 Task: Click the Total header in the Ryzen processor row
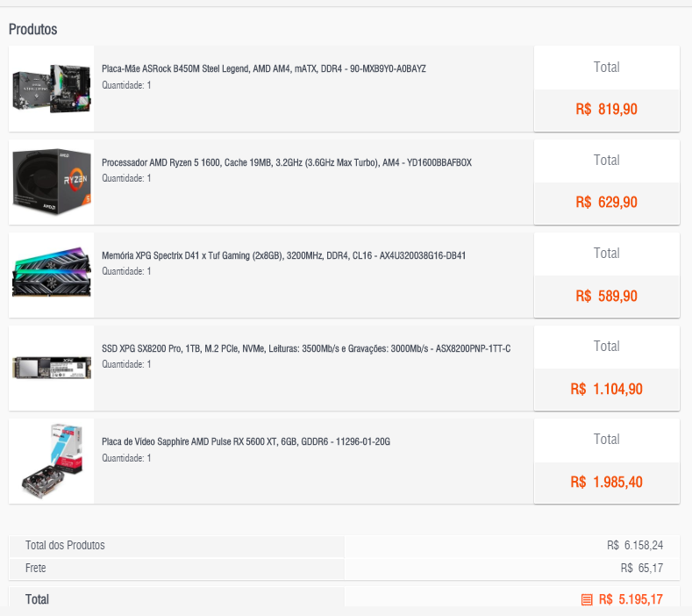point(606,160)
